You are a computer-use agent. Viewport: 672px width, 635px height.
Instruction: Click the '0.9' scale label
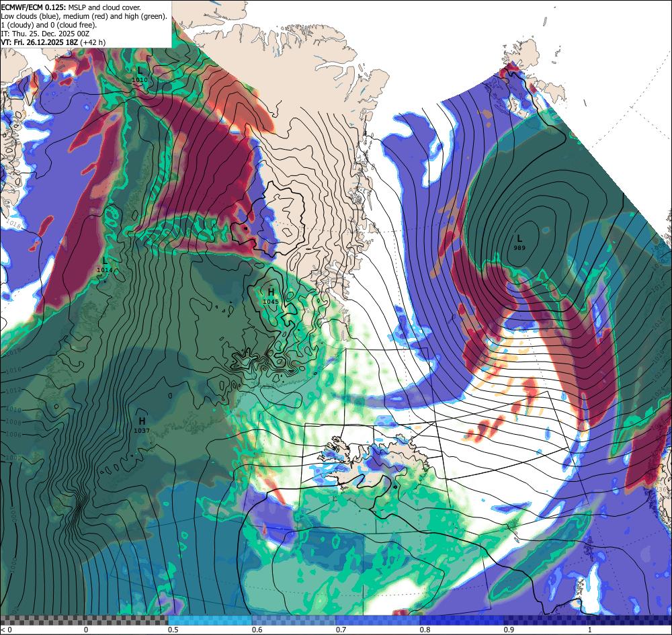509,630
